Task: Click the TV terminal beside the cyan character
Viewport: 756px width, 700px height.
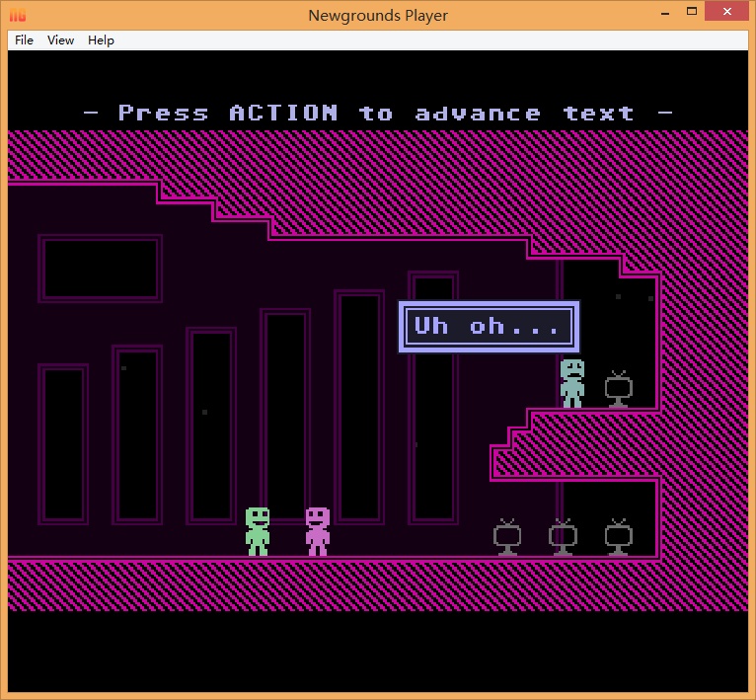Action: (618, 389)
